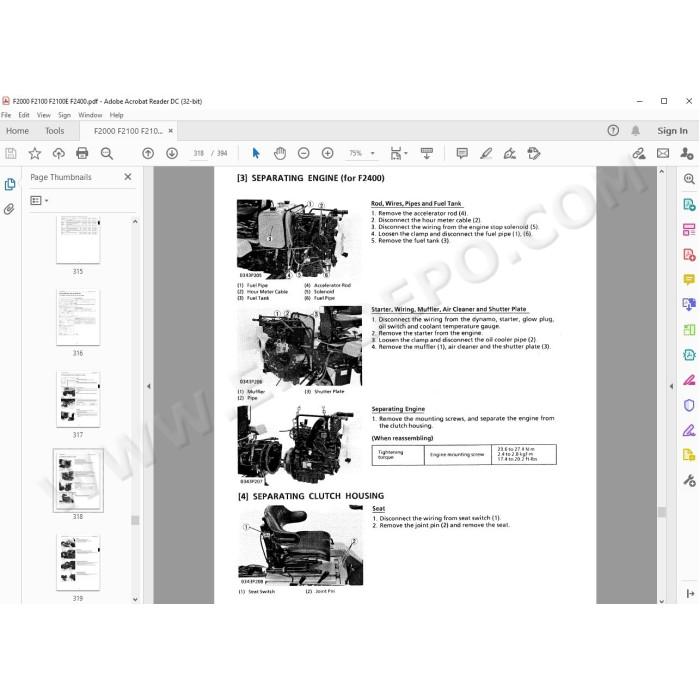The width and height of the screenshot is (700, 700).
Task: Select page 315 thumbnail
Action: tap(78, 241)
